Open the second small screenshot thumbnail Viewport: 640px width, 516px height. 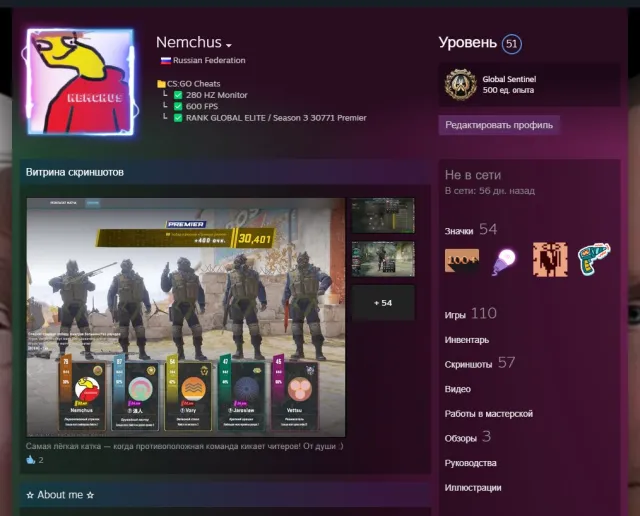[x=383, y=259]
